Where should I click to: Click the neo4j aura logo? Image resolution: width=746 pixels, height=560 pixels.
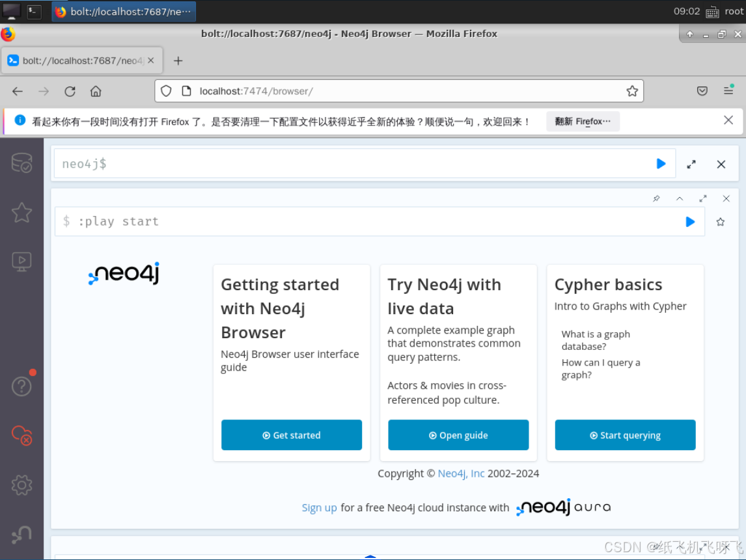[563, 508]
